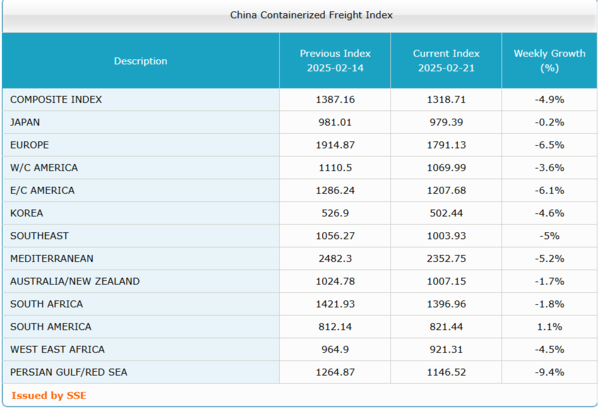Click the SOUTHEAST row label

pos(38,236)
